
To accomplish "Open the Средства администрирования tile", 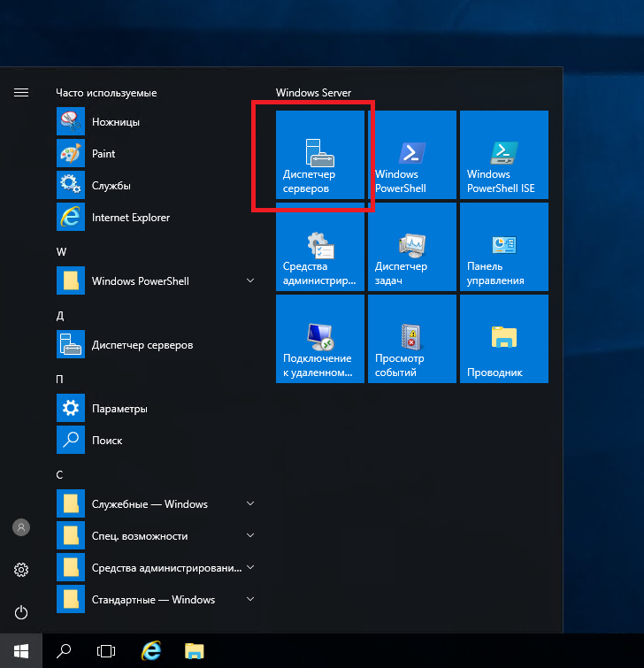I will [x=319, y=247].
